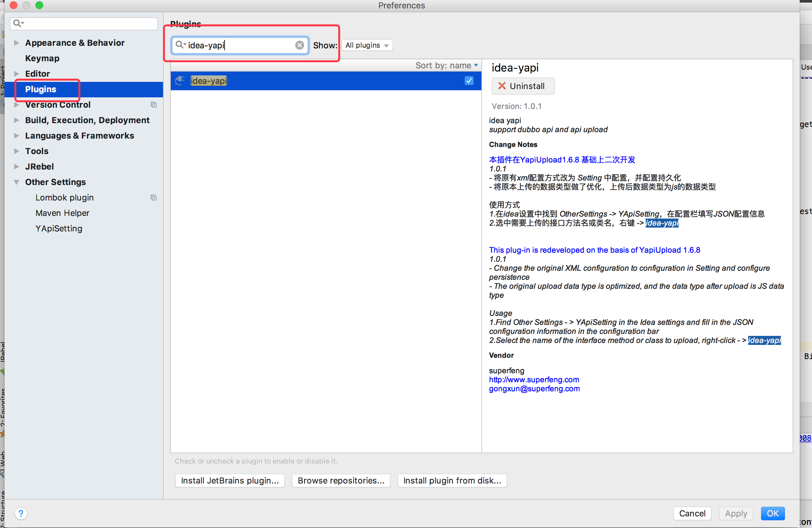Click the idea-yapi title in details panel

point(515,68)
